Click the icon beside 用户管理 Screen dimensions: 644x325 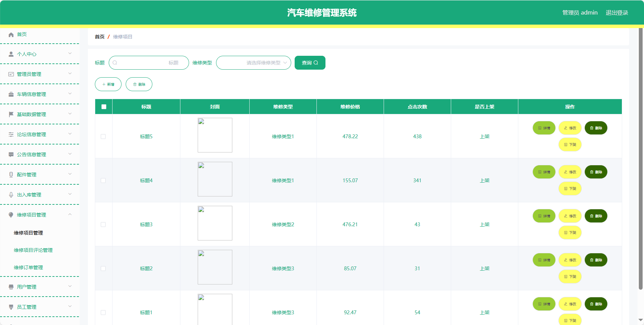[11, 287]
